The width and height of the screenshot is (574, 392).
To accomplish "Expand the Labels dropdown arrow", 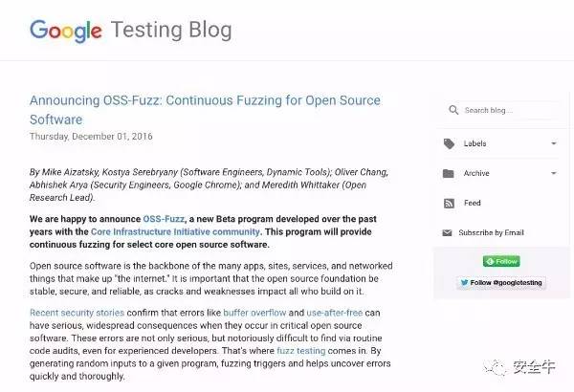I will pyautogui.click(x=553, y=144).
